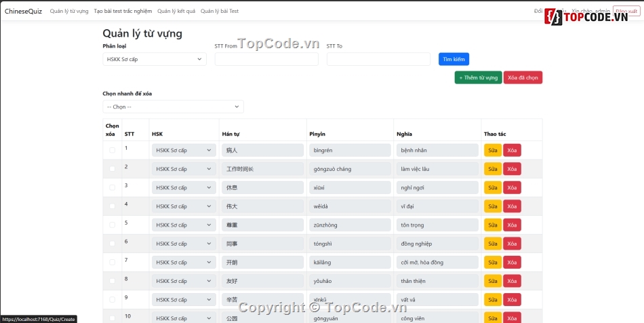Image resolution: width=644 pixels, height=323 pixels.
Task: Open the Quản lý bài Test menu
Action: [220, 11]
